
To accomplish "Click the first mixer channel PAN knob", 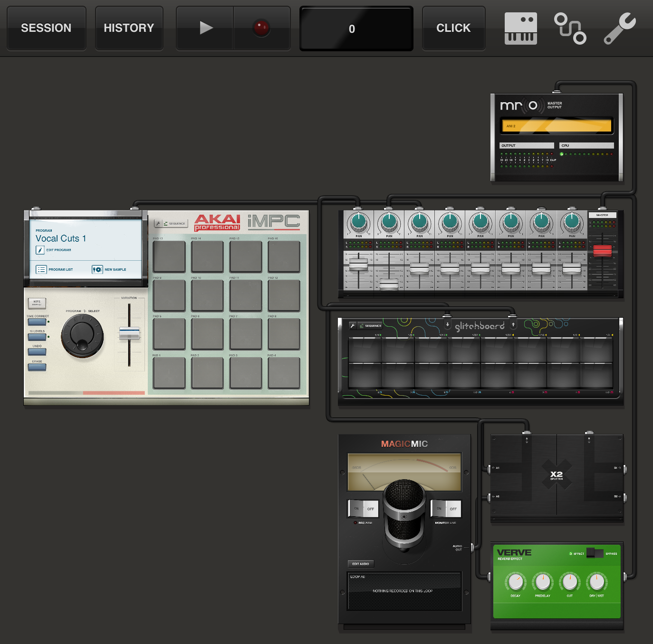I will coord(359,221).
